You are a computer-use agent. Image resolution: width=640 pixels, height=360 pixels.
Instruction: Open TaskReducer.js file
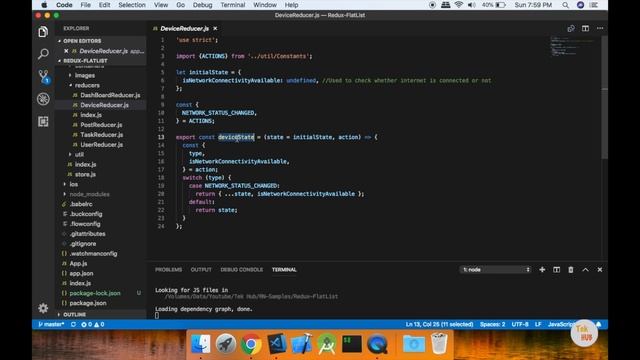(102, 135)
